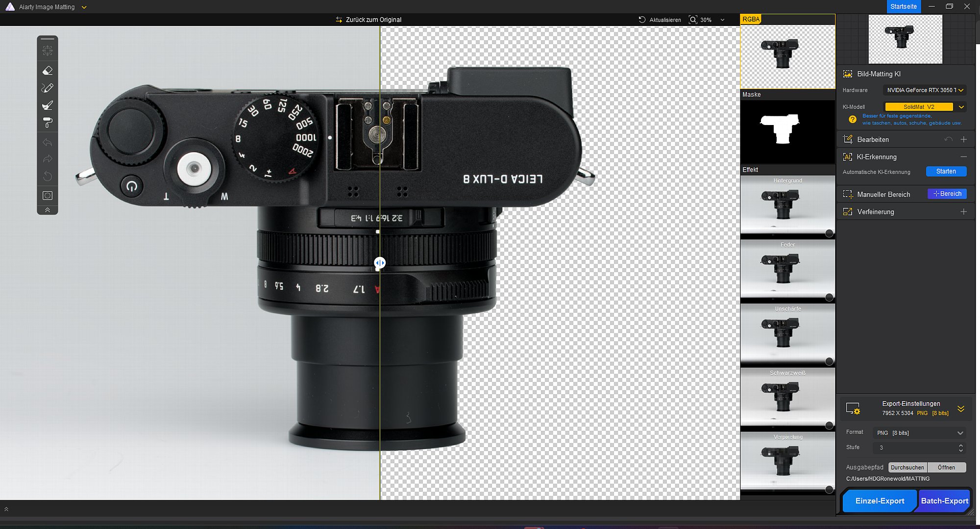Screen dimensions: 980x529
Task: Toggle the Verpixelung effect circle
Action: click(x=829, y=489)
